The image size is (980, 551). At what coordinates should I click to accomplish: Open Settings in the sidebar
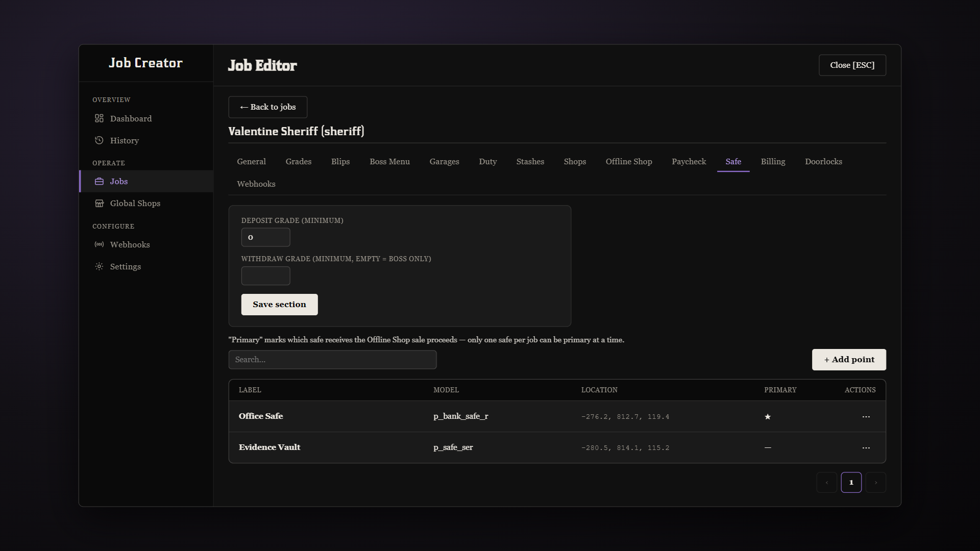tap(146, 266)
